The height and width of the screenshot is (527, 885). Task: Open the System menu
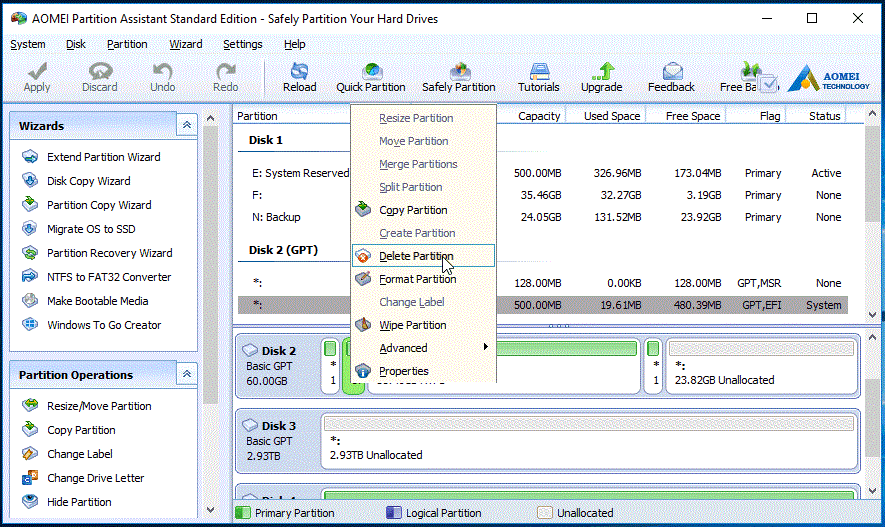click(x=28, y=44)
